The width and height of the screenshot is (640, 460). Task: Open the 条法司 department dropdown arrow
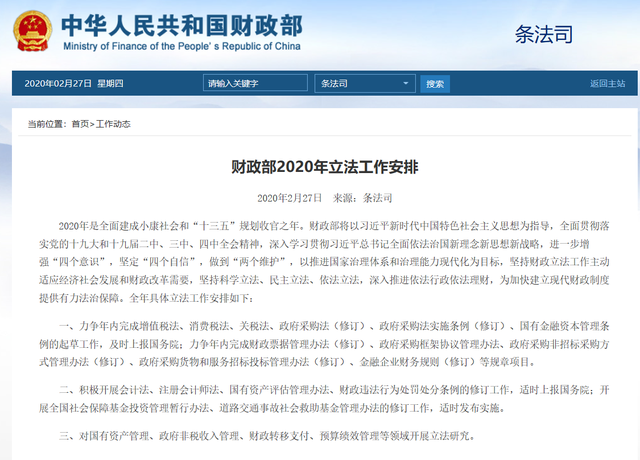click(x=406, y=84)
